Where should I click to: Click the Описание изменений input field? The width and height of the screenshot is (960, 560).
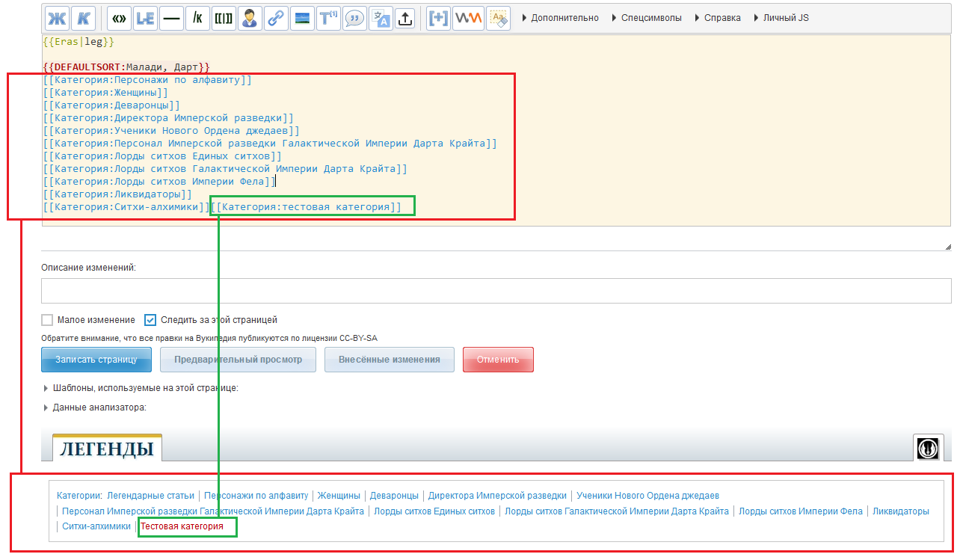tap(496, 290)
